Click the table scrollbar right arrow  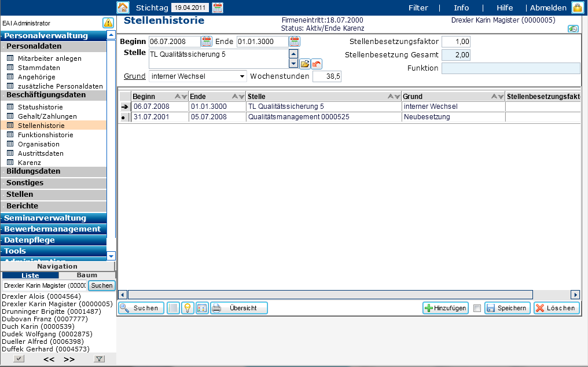[x=575, y=295]
